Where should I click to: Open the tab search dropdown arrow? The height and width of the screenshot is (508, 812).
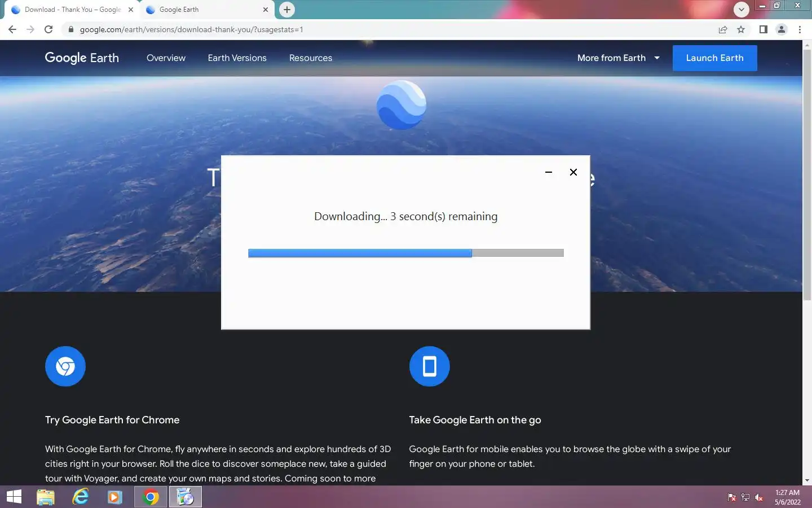(x=741, y=9)
